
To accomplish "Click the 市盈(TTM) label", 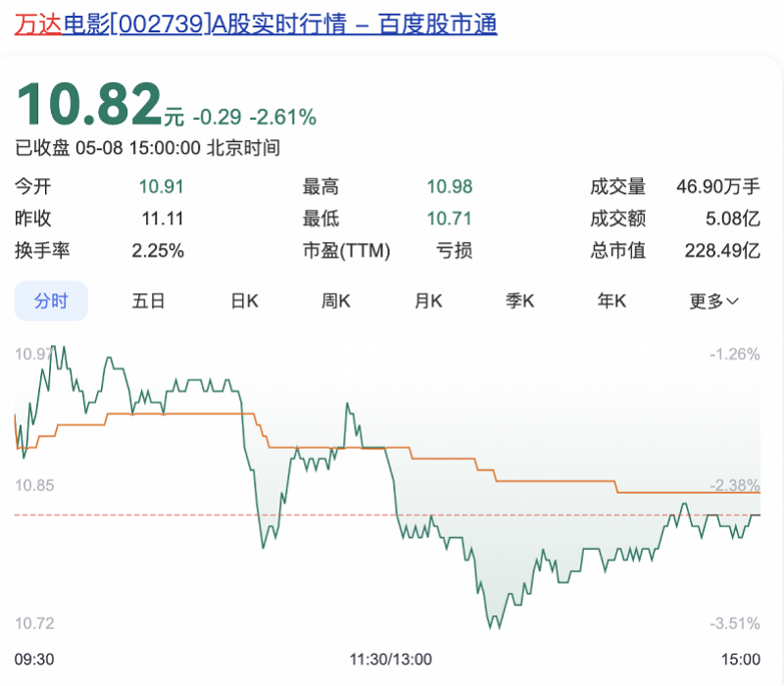I will 347,251.
